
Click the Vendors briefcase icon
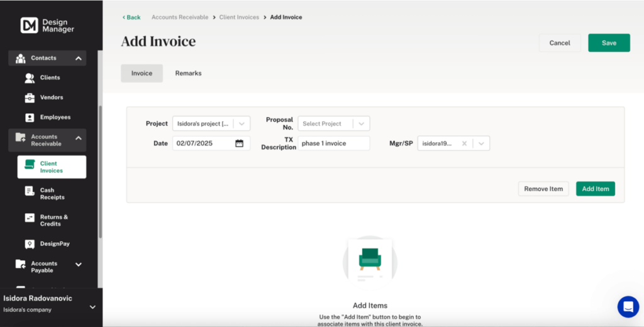point(30,97)
